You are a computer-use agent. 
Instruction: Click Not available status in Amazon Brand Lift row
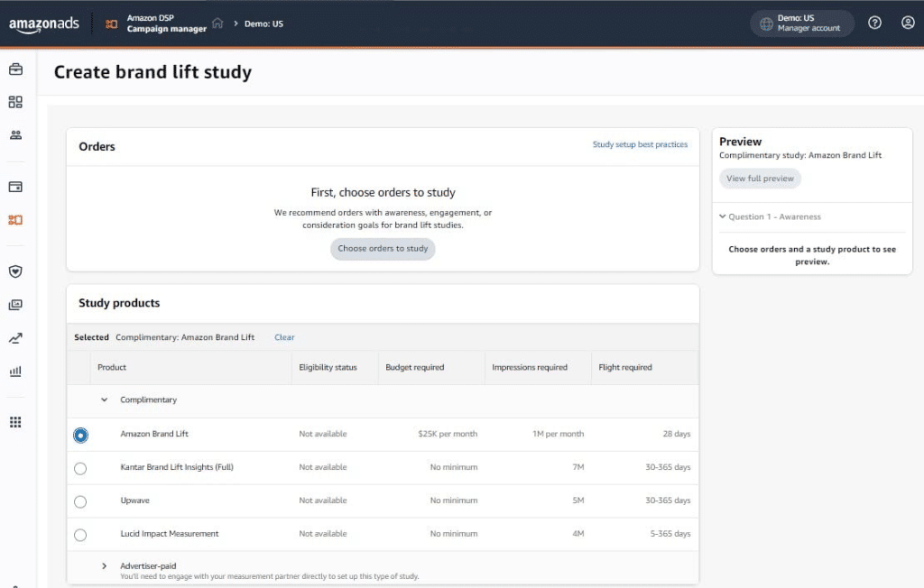323,434
